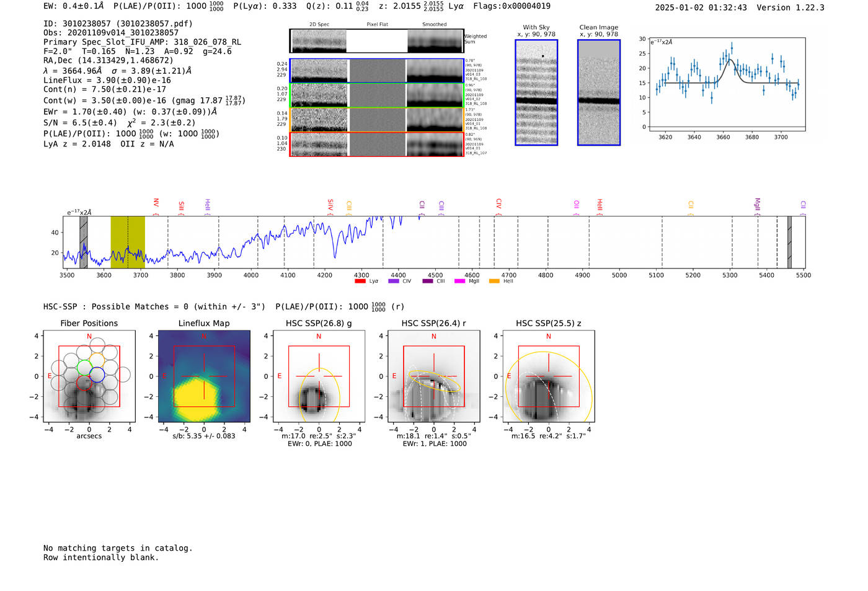Open the With Sky cutout image
The image size is (868, 591).
click(536, 92)
